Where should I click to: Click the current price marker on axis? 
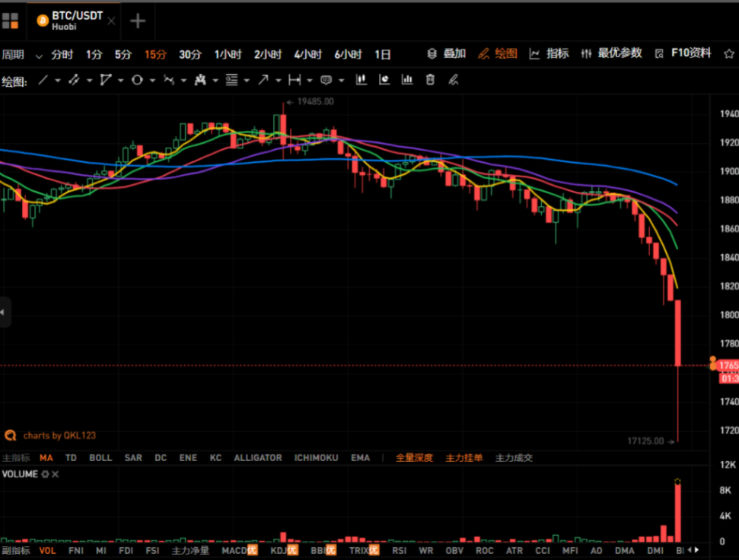(725, 365)
